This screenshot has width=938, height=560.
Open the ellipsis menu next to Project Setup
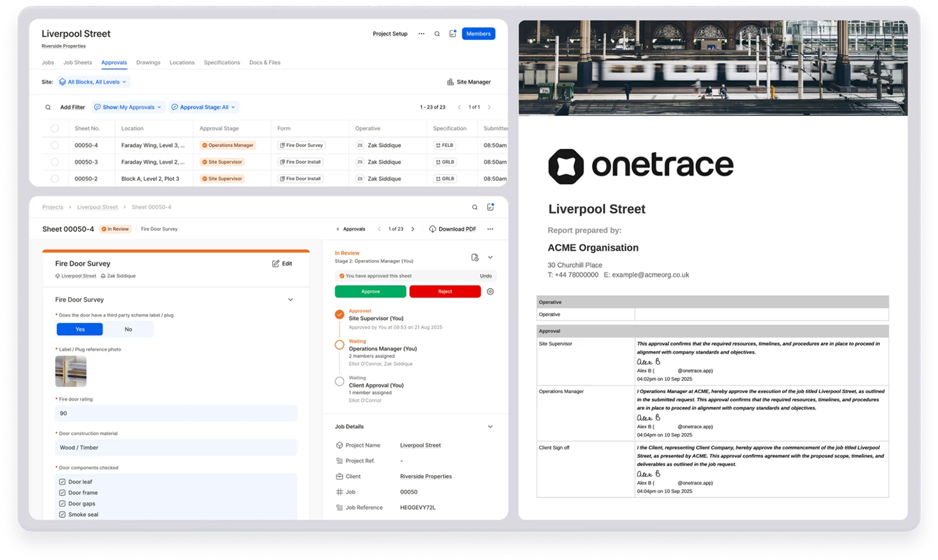[x=421, y=33]
